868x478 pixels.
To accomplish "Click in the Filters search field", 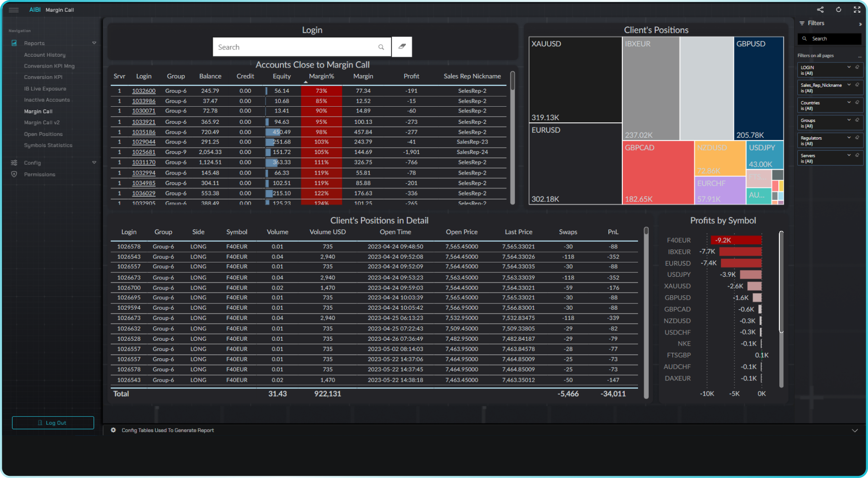I will [829, 39].
